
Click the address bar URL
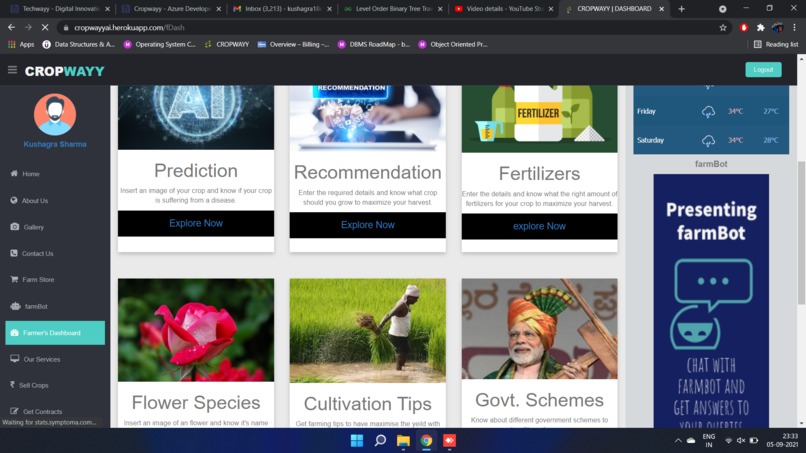(129, 27)
